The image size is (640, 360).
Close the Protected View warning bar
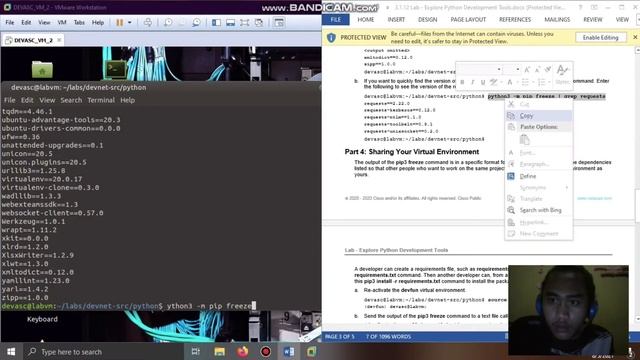coord(635,37)
